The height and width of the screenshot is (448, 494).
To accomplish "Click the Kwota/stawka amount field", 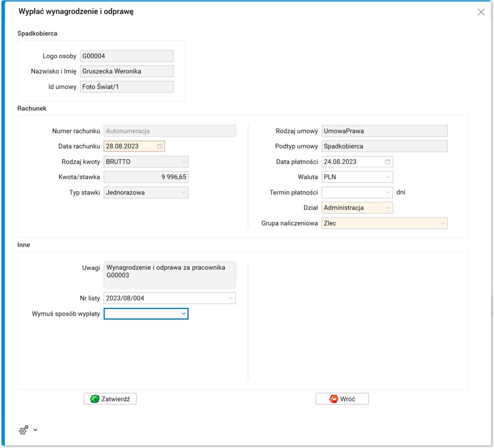I will 146,177.
